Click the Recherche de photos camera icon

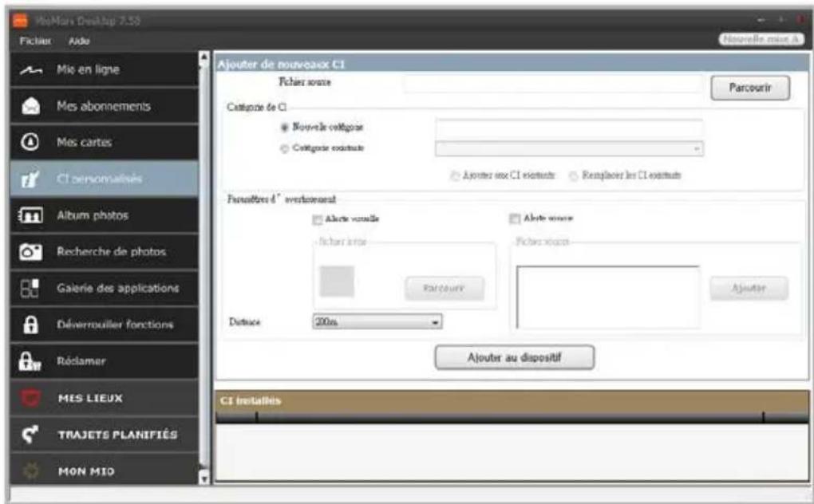pyautogui.click(x=30, y=251)
